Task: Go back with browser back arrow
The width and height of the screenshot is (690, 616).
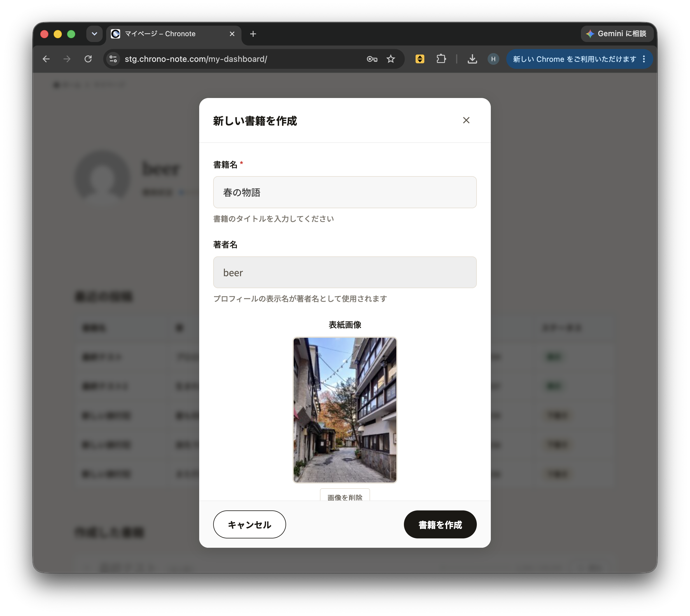Action: (46, 59)
